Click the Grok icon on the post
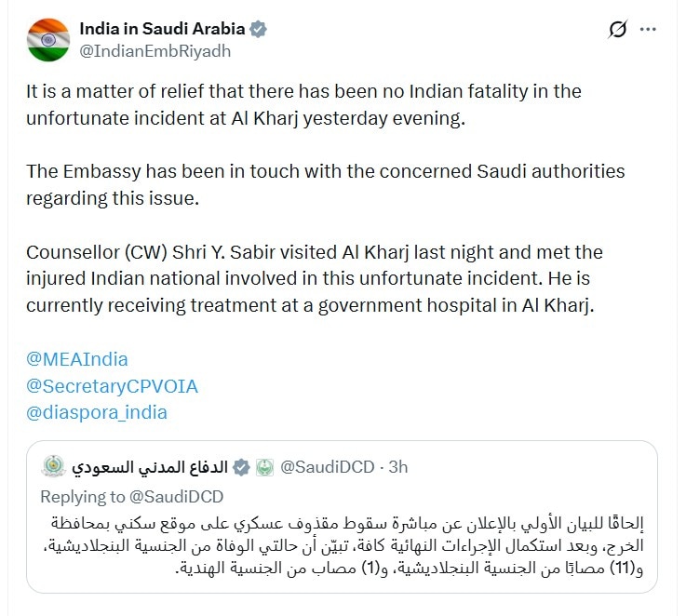 click(617, 30)
